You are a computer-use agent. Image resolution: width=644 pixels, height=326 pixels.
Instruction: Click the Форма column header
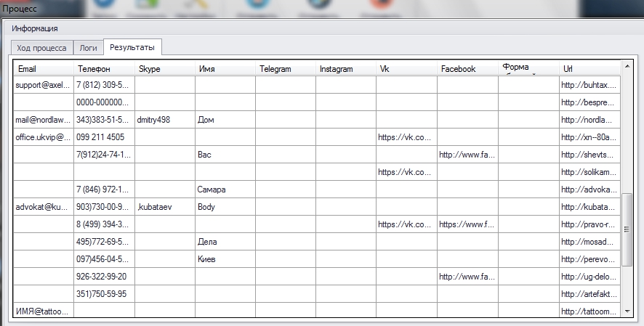[528, 68]
